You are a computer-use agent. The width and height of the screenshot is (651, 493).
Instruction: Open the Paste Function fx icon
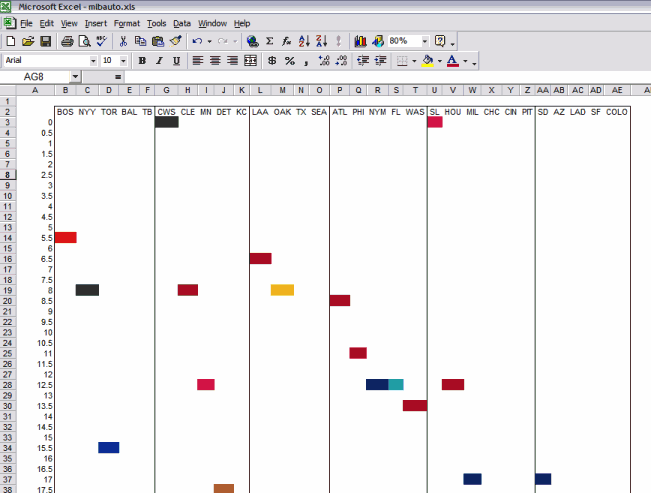tap(286, 41)
